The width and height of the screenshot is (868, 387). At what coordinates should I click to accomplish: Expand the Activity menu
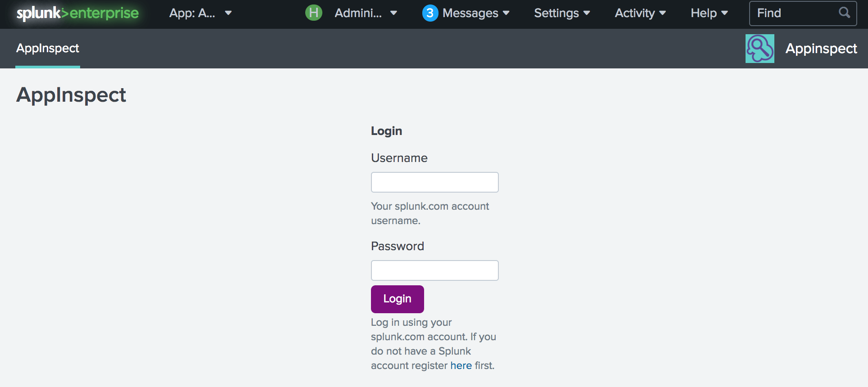point(640,13)
